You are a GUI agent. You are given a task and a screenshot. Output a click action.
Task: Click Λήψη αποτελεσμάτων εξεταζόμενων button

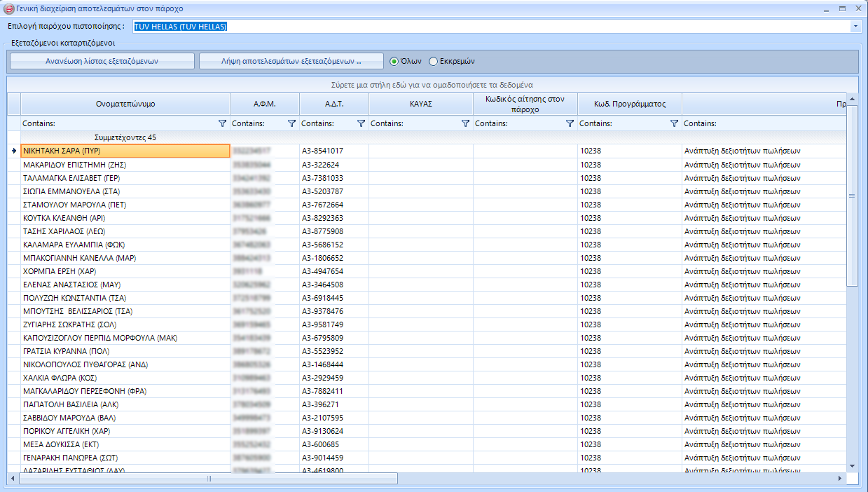291,61
